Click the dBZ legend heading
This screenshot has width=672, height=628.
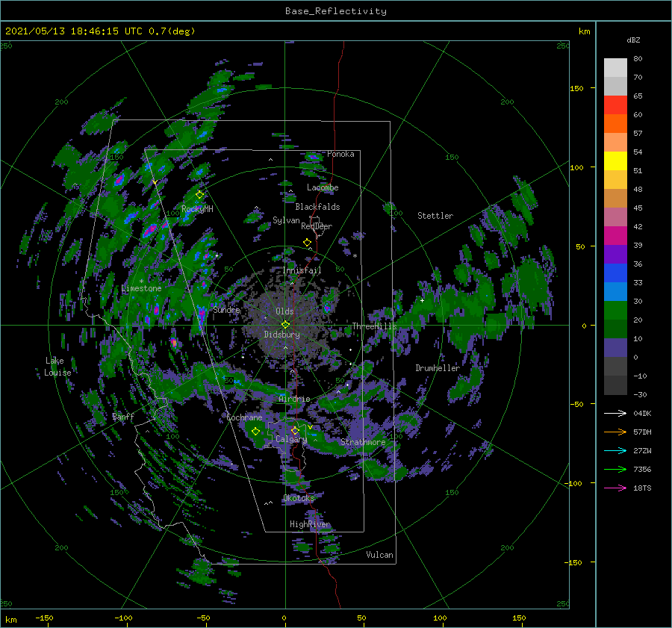click(x=633, y=40)
